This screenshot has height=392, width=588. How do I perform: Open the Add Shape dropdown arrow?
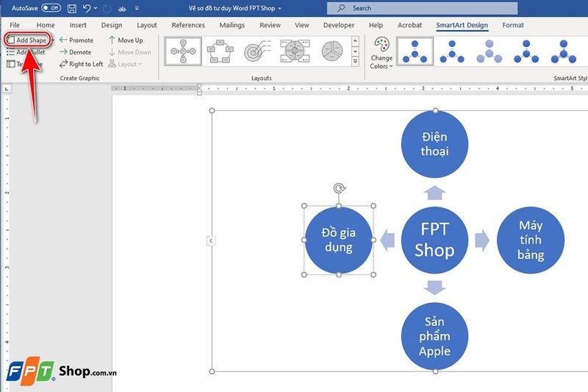[53, 40]
